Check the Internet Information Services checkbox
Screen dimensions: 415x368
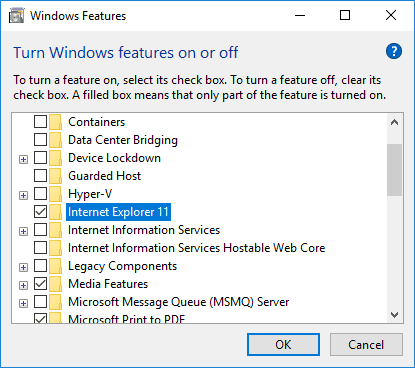40,230
